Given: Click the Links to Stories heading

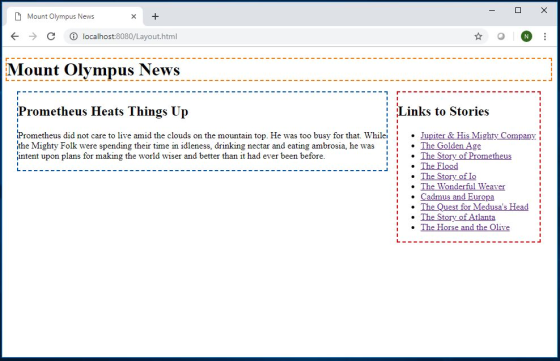Looking at the screenshot, I should [444, 111].
